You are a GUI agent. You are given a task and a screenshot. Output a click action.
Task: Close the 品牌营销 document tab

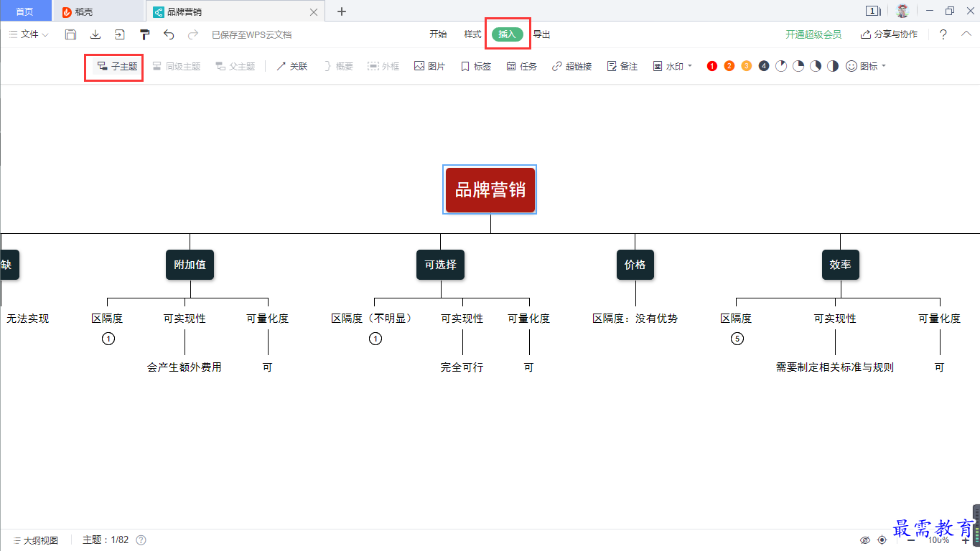pyautogui.click(x=313, y=11)
